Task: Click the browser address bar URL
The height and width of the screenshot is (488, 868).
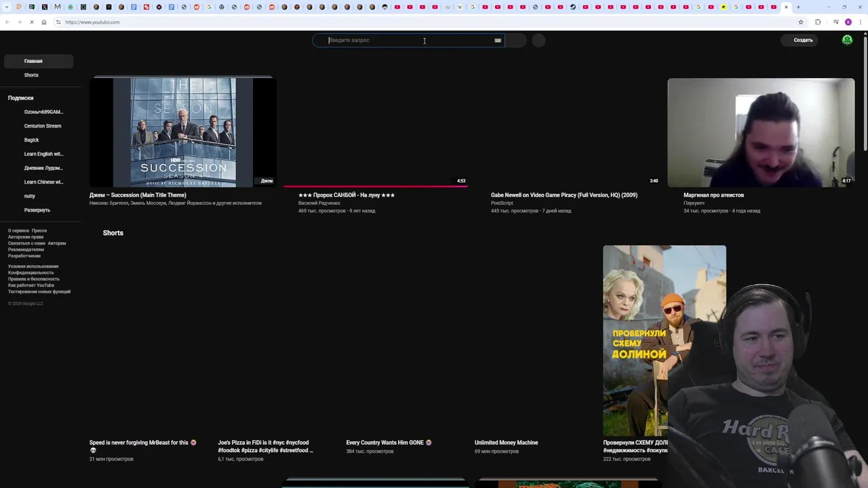Action: pyautogui.click(x=92, y=22)
